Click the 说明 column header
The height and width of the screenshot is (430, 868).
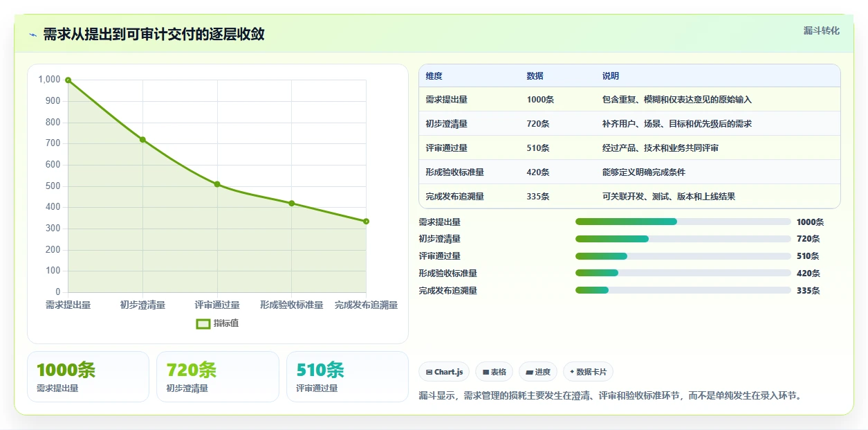tap(611, 76)
